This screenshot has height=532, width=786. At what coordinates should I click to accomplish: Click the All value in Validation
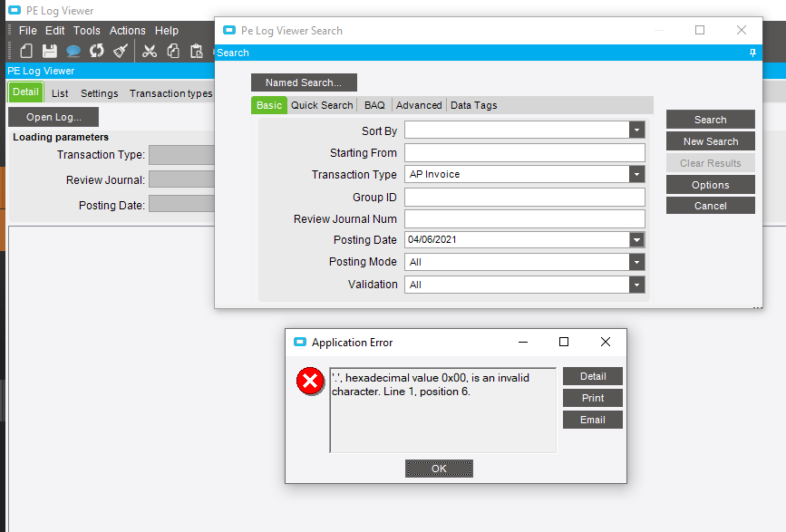tap(415, 285)
